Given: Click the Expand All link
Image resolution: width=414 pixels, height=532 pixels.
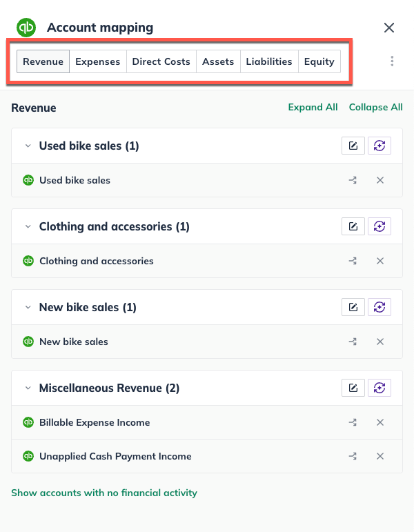Looking at the screenshot, I should [x=313, y=107].
